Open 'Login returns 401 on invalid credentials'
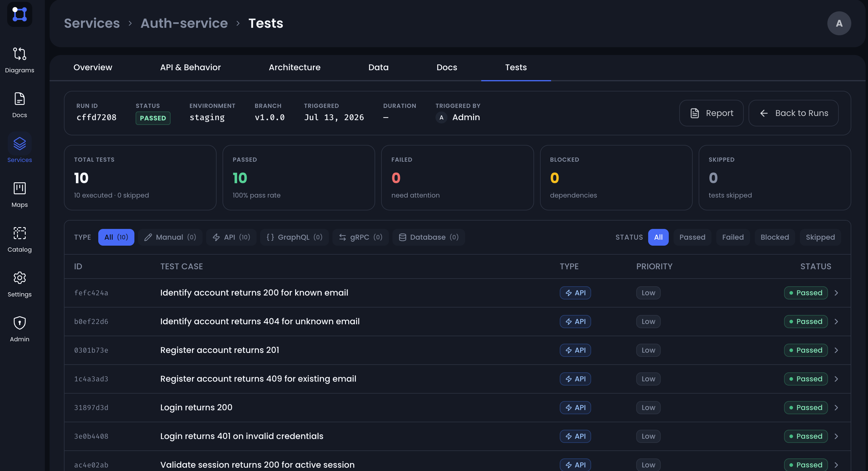Image resolution: width=868 pixels, height=471 pixels. pyautogui.click(x=242, y=436)
